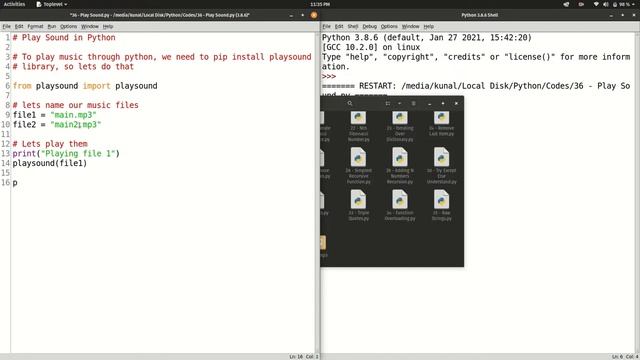Click the "Python 3.8.6" version line in Shell
Image resolution: width=640 pixels, height=360 pixels.
tap(427, 38)
